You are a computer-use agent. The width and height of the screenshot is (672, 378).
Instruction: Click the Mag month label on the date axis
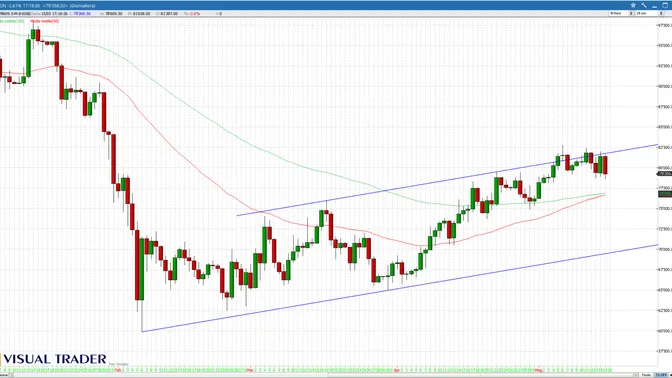[539, 369]
